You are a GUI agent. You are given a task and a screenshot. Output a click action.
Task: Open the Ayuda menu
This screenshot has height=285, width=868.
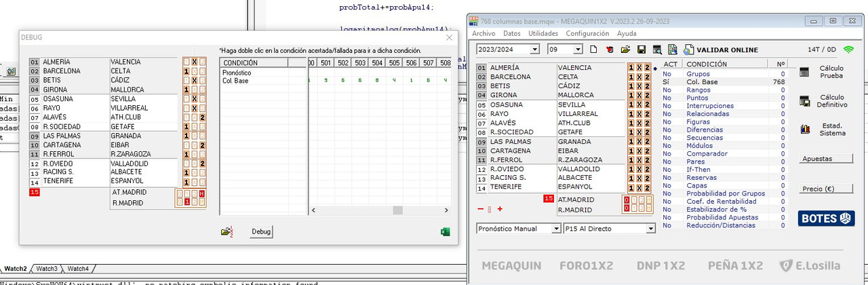coord(627,33)
